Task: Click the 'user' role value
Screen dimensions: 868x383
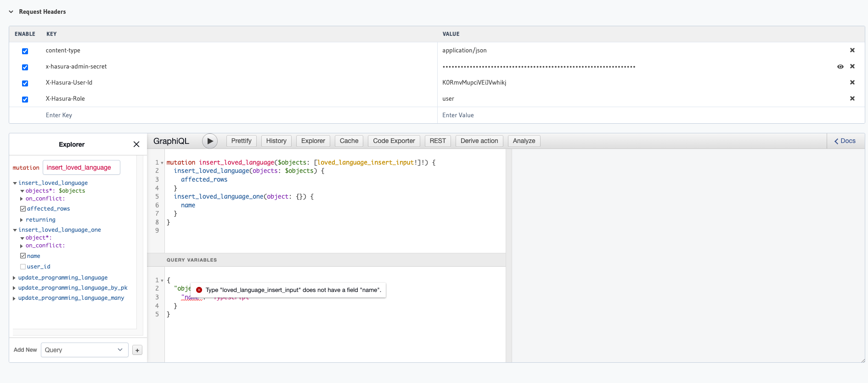Action: tap(448, 99)
